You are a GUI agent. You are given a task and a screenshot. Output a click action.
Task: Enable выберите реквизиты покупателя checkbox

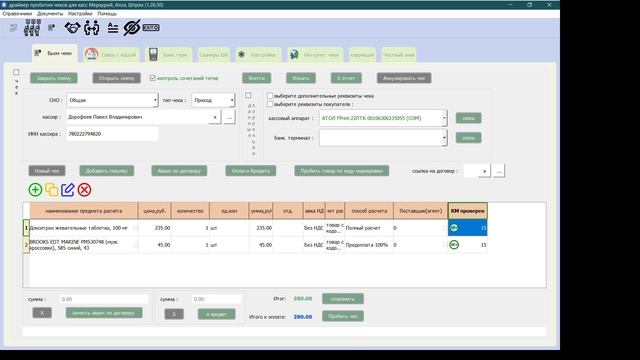click(270, 104)
